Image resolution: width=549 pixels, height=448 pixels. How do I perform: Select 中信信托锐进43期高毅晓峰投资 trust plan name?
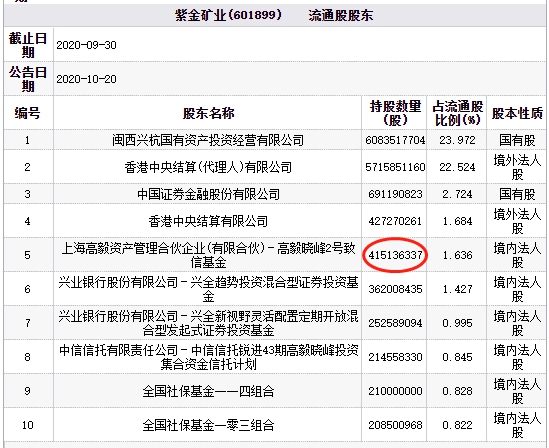208,357
